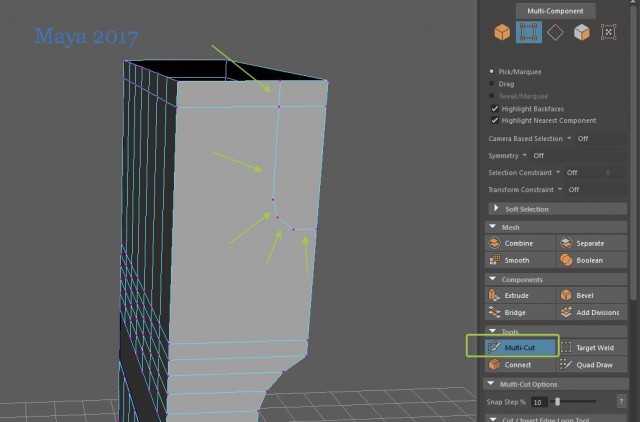Click the Snap Step % value field
This screenshot has height=422, width=640.
539,402
